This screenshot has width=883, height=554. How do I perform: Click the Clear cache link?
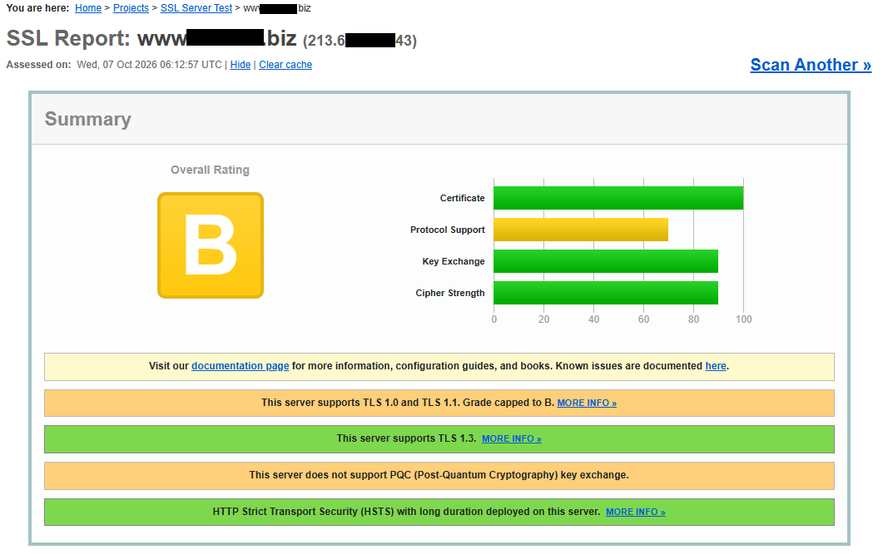[x=285, y=64]
